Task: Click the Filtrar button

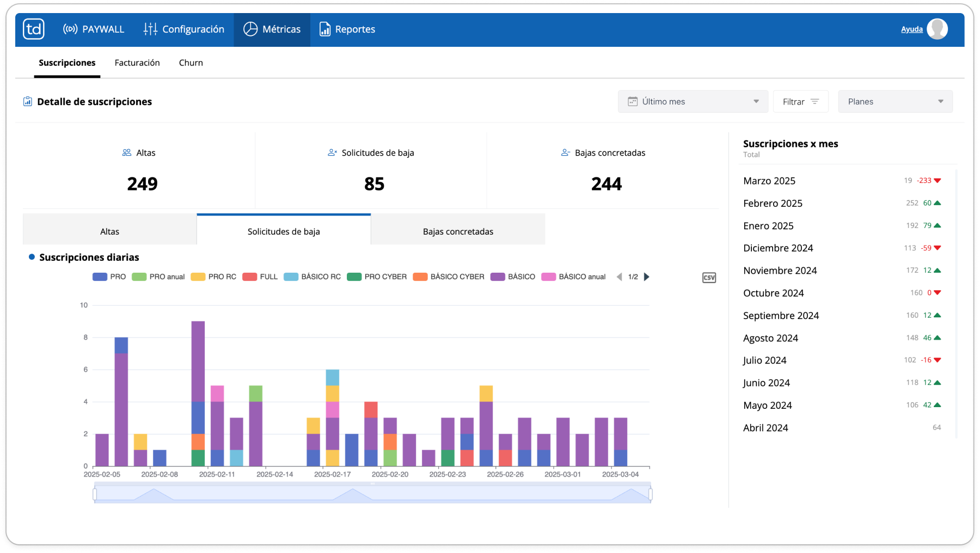Action: pyautogui.click(x=801, y=102)
